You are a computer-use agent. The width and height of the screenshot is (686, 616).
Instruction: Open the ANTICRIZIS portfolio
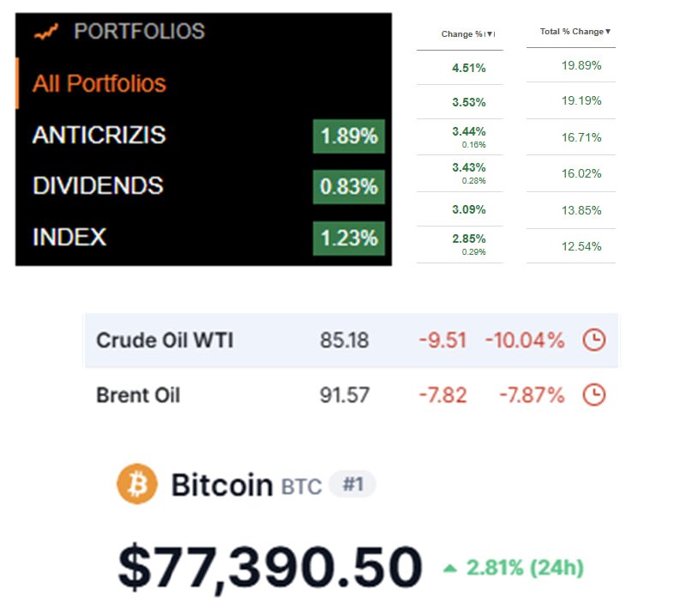tap(99, 136)
